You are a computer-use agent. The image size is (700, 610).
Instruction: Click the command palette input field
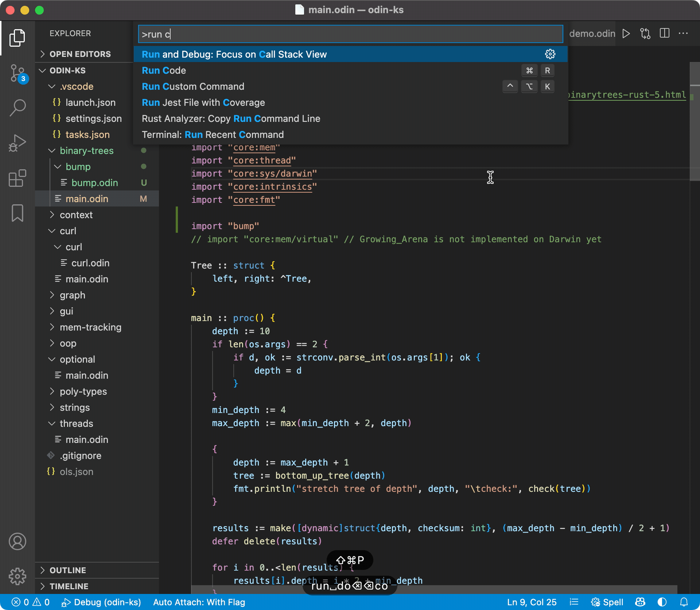tap(351, 34)
